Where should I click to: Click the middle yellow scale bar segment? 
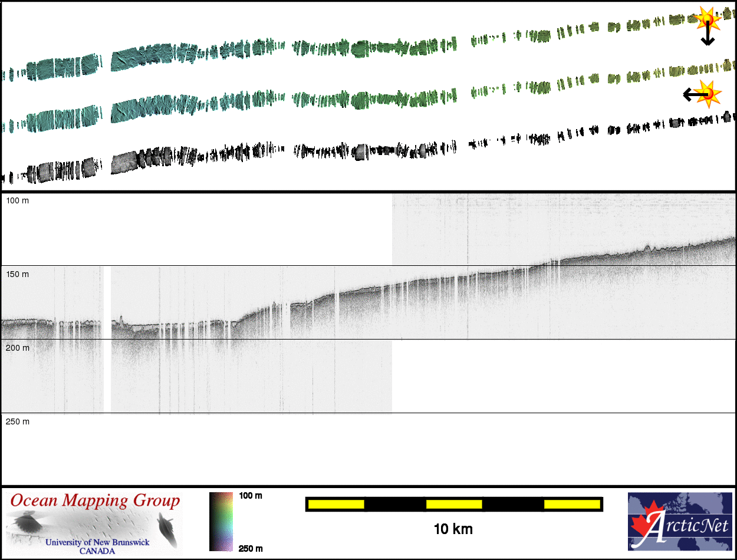click(453, 504)
